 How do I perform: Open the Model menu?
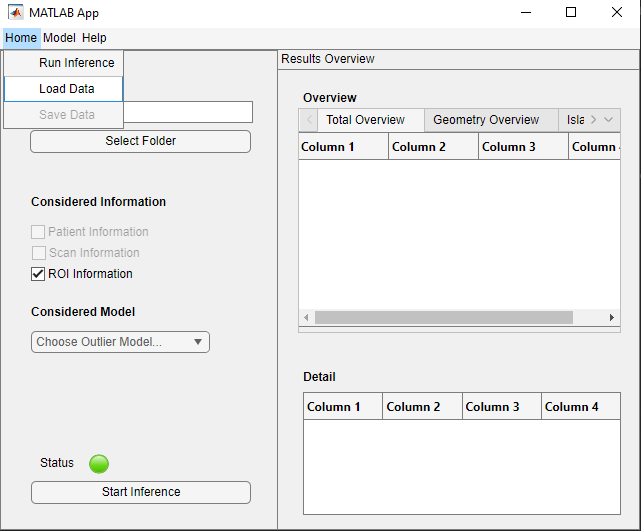pos(59,38)
